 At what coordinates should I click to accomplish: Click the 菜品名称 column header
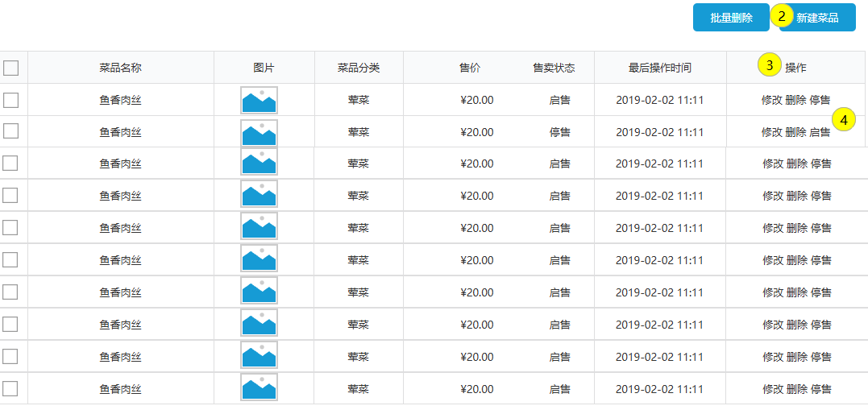pyautogui.click(x=120, y=68)
